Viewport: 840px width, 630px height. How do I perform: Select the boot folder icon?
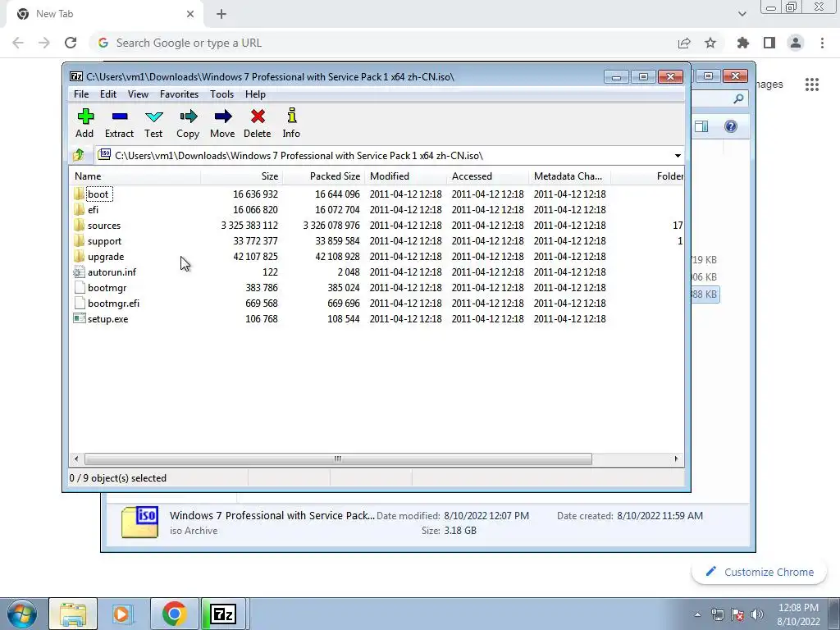79,194
